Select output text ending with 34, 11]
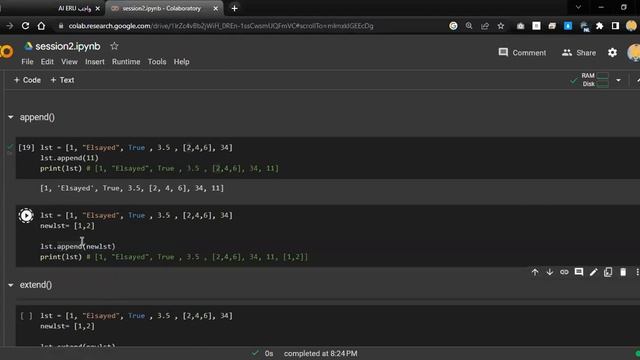Image resolution: width=640 pixels, height=360 pixels. (132, 188)
